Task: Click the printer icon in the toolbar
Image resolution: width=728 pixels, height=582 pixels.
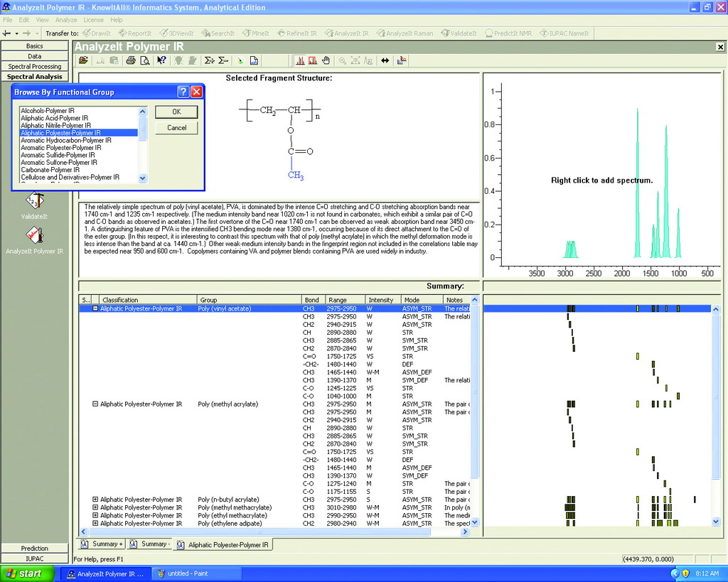Action: click(131, 60)
